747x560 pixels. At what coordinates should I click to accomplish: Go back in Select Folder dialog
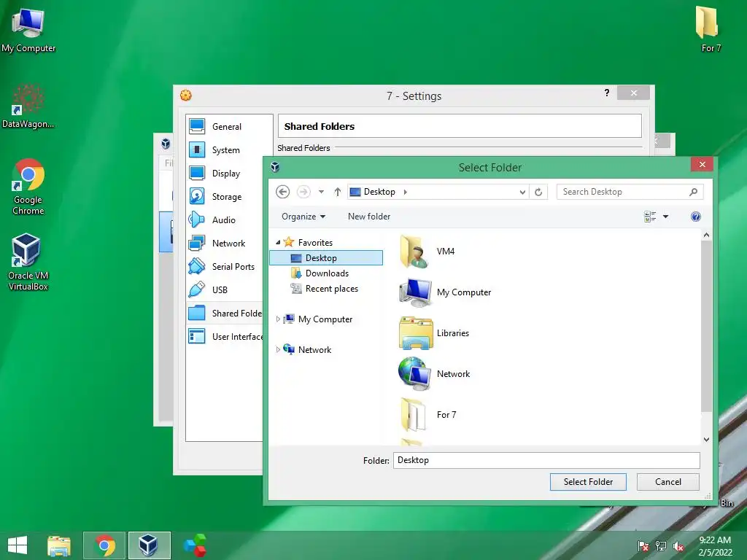click(282, 192)
